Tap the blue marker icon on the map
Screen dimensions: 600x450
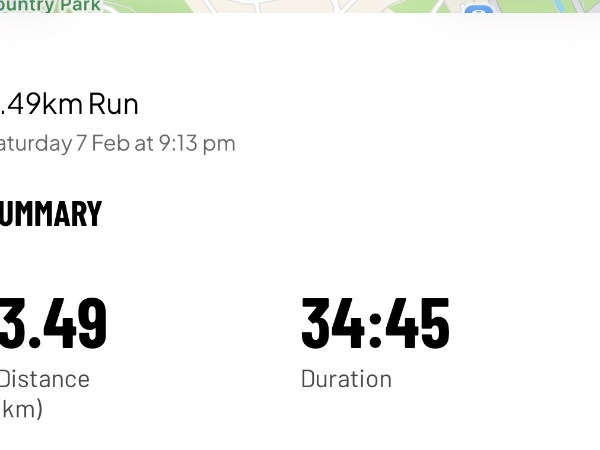[x=478, y=8]
